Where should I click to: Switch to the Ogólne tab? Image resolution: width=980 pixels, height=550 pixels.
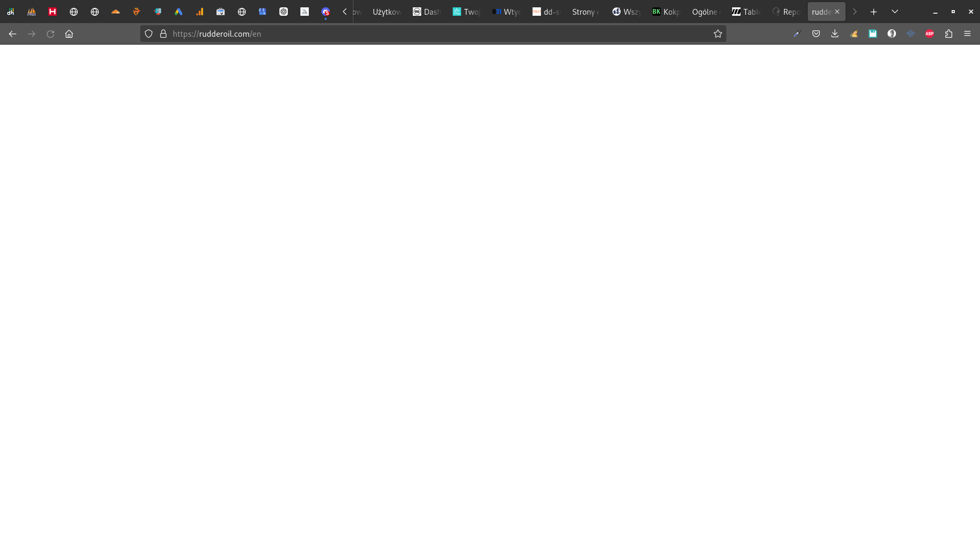[706, 12]
